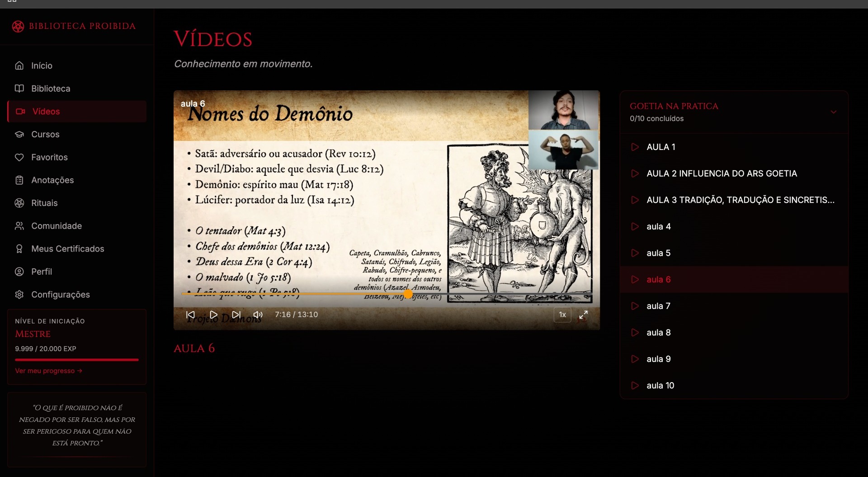Click the Ver meu progresso link

tap(48, 371)
